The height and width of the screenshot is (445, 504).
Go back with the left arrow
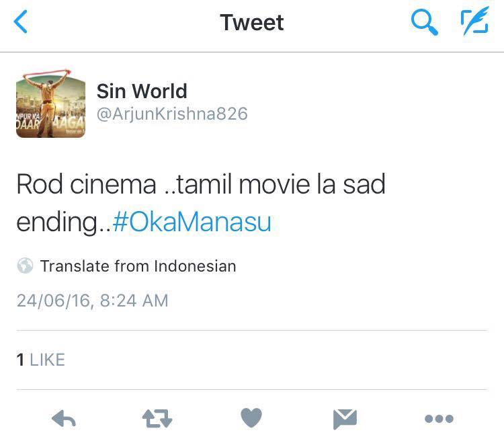(x=21, y=22)
